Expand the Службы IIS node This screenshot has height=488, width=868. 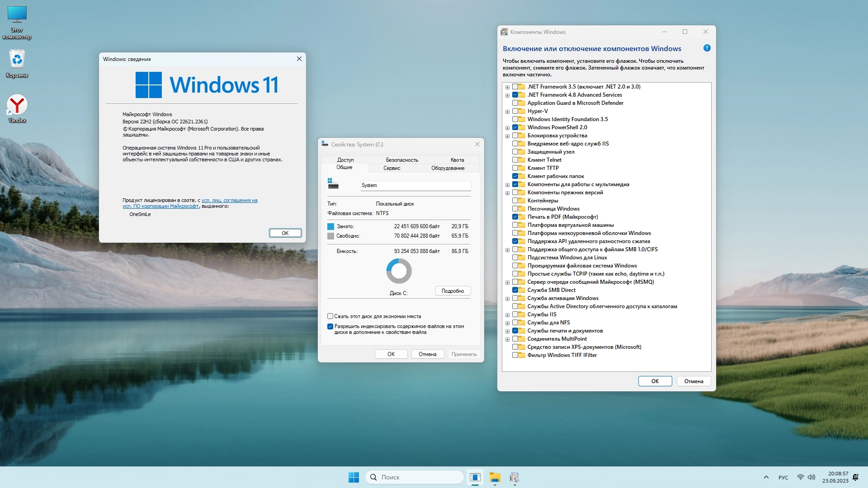[507, 315]
